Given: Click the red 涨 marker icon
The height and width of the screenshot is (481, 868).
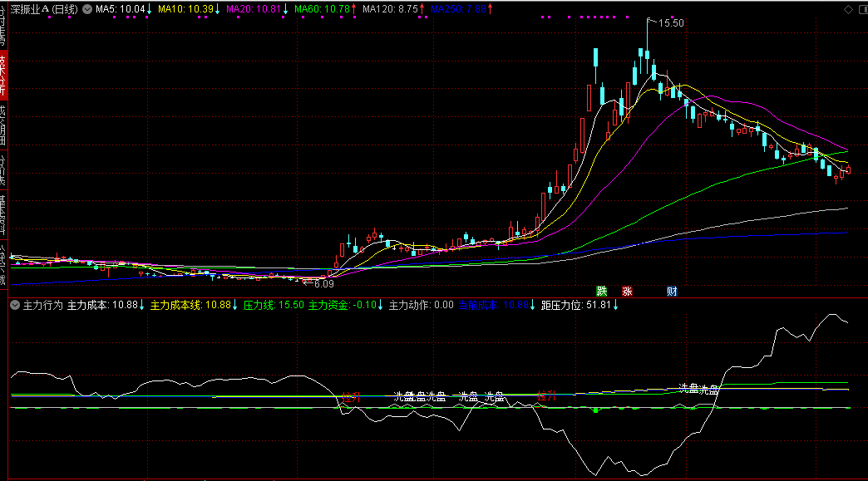Looking at the screenshot, I should 627,292.
